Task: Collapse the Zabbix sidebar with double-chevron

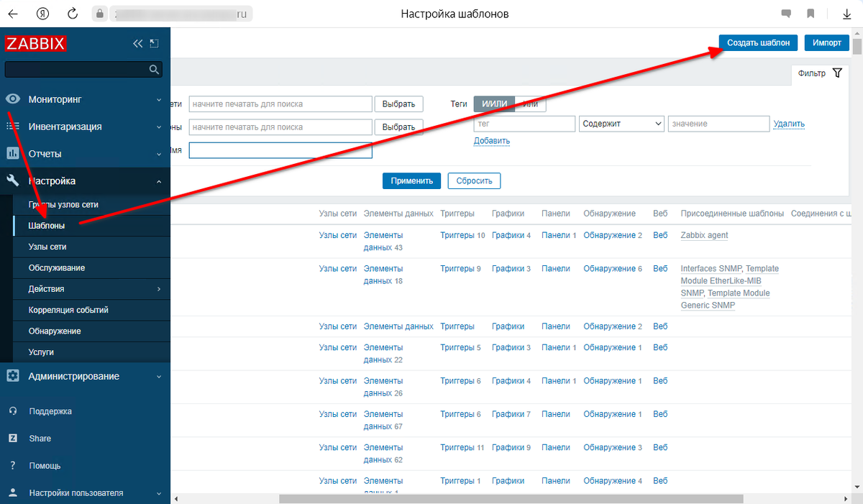Action: coord(138,44)
